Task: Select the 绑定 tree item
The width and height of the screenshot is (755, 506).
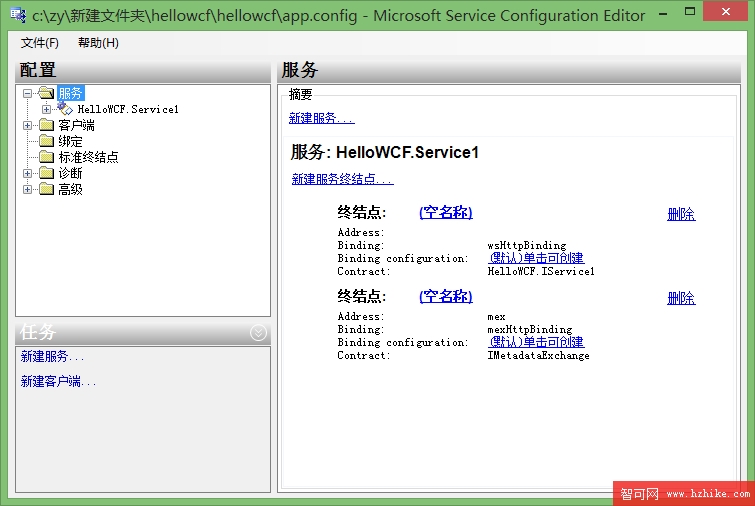Action: [70, 141]
